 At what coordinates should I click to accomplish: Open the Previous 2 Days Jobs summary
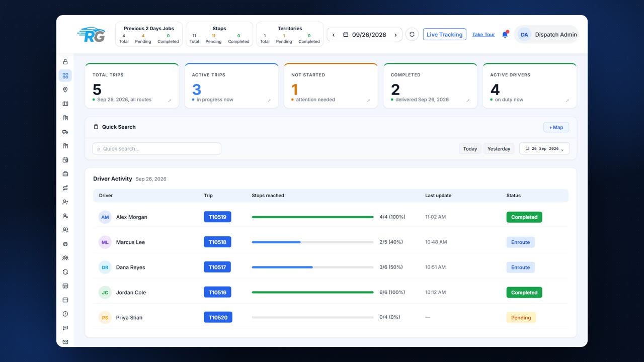click(x=149, y=35)
